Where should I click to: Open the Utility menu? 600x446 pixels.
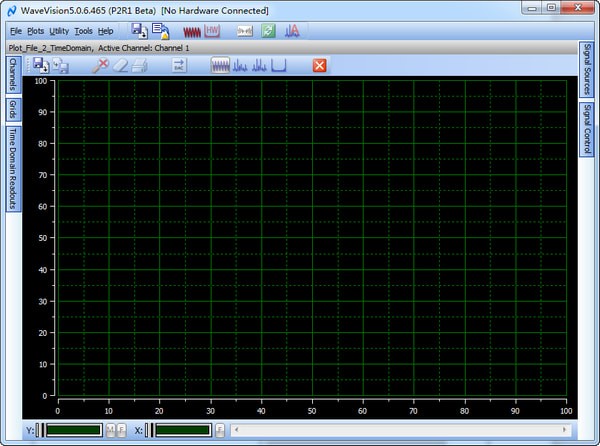[59, 31]
